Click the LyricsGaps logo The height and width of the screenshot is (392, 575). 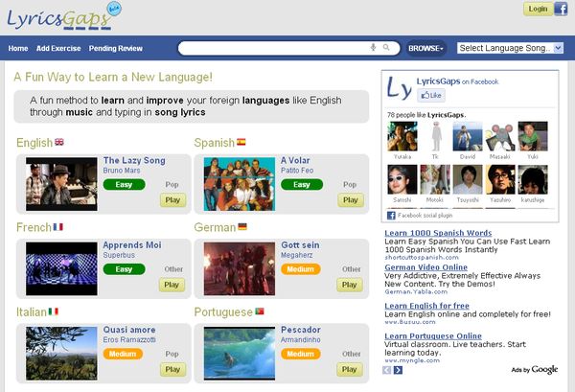coord(64,17)
